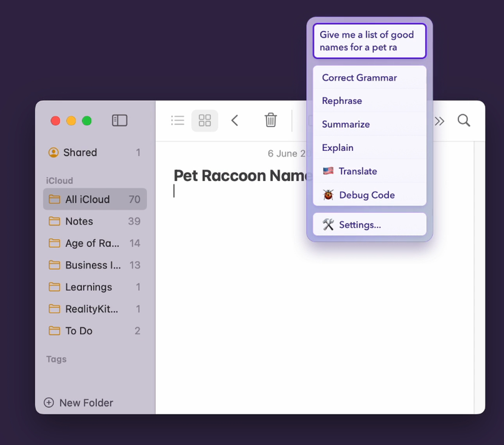
Task: Open the Age of Ra... folder
Action: [95, 243]
